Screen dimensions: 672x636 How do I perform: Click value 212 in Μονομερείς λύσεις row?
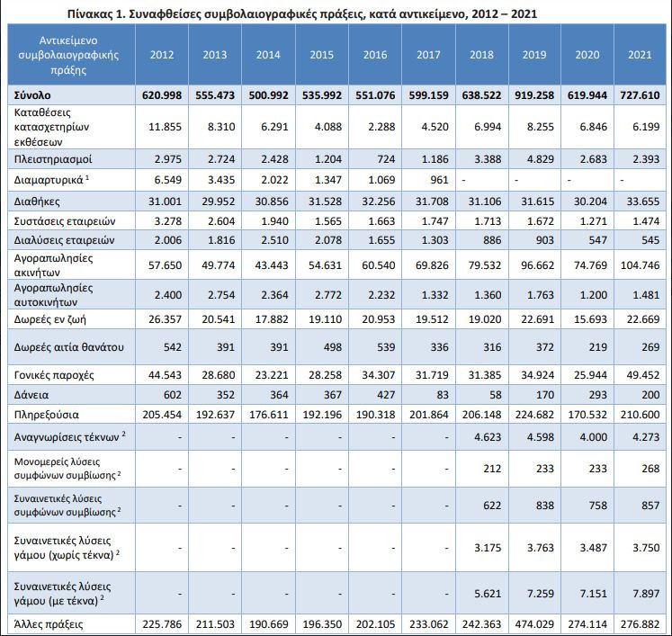click(492, 469)
